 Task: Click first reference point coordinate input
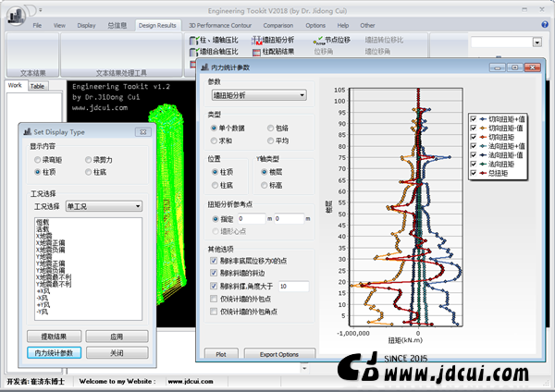click(252, 218)
